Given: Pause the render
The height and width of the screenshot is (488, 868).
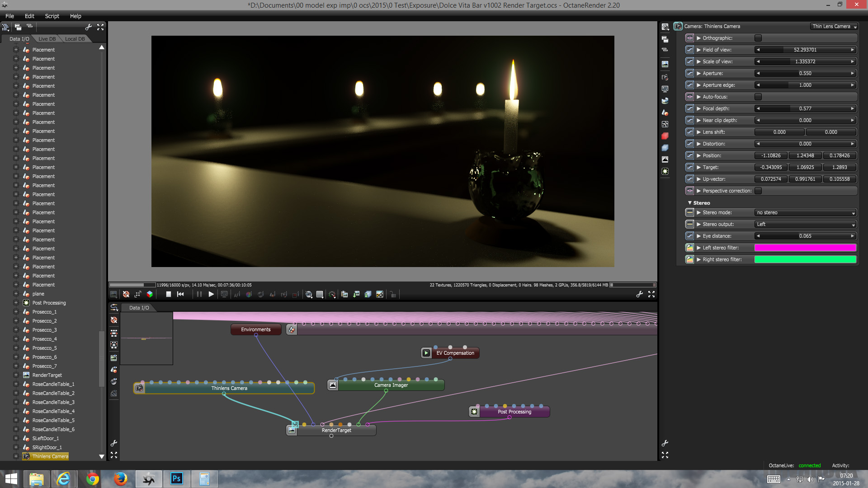Looking at the screenshot, I should point(199,295).
